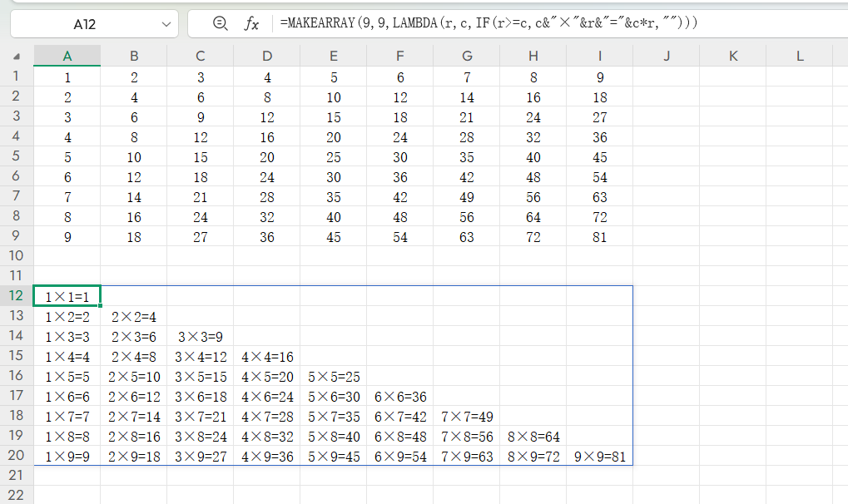The width and height of the screenshot is (848, 504).
Task: Select column E header
Action: (x=334, y=56)
